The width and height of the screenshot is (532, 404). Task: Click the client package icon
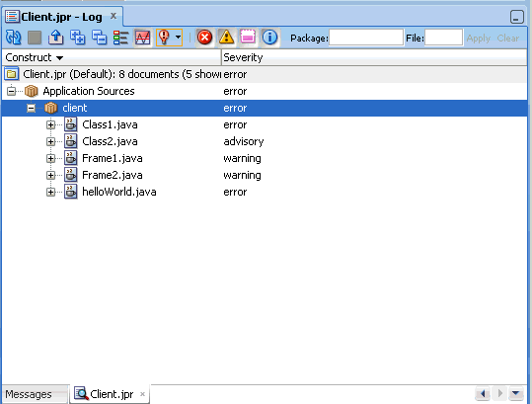tap(51, 108)
